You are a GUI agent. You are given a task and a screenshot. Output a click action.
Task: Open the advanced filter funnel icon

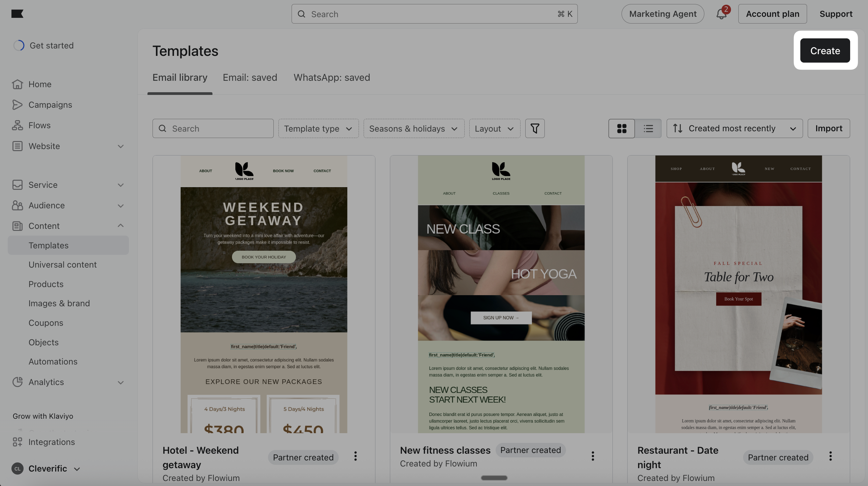pos(535,128)
